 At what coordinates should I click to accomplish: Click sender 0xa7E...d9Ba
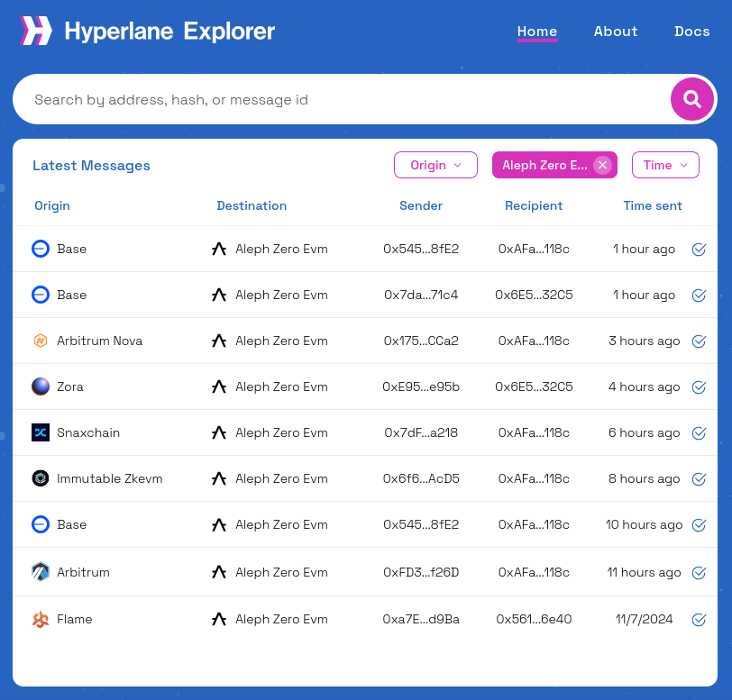click(x=421, y=620)
